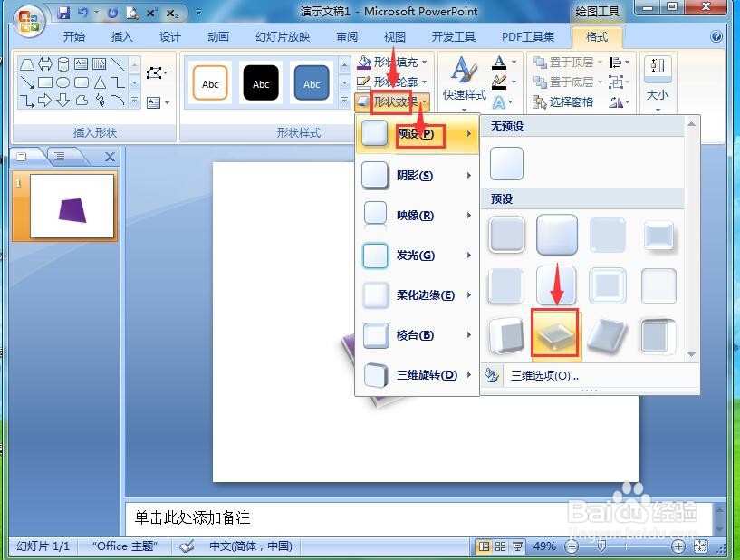Open the quick access toolbar customize arrow
The height and width of the screenshot is (560, 740).
[x=198, y=13]
